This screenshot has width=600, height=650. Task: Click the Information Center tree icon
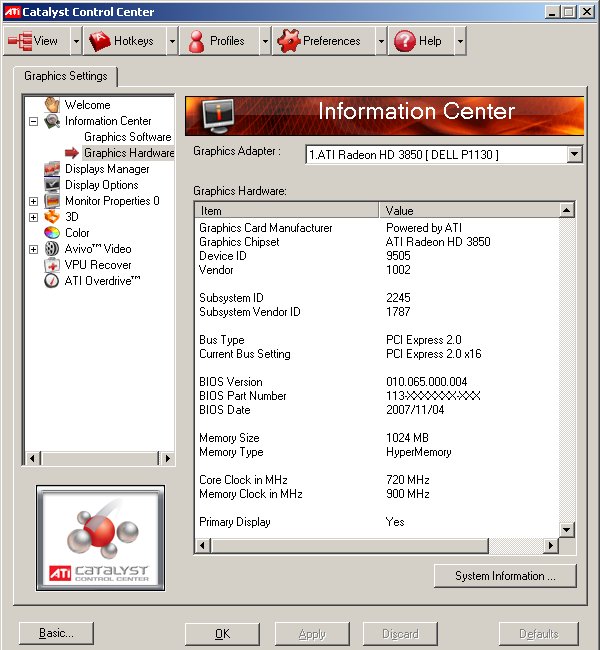(x=52, y=121)
